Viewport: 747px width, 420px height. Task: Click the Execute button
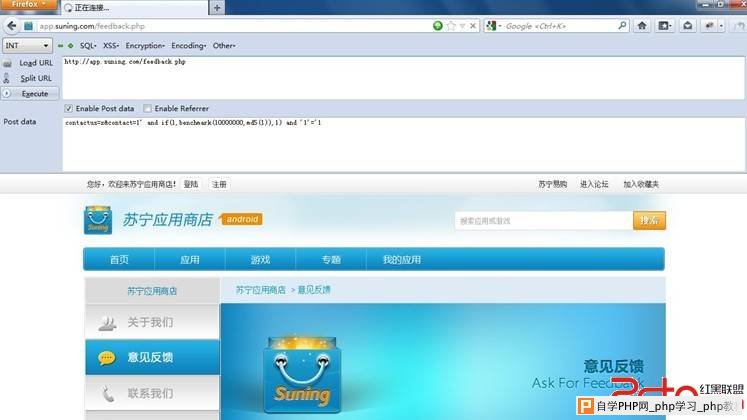[30, 94]
